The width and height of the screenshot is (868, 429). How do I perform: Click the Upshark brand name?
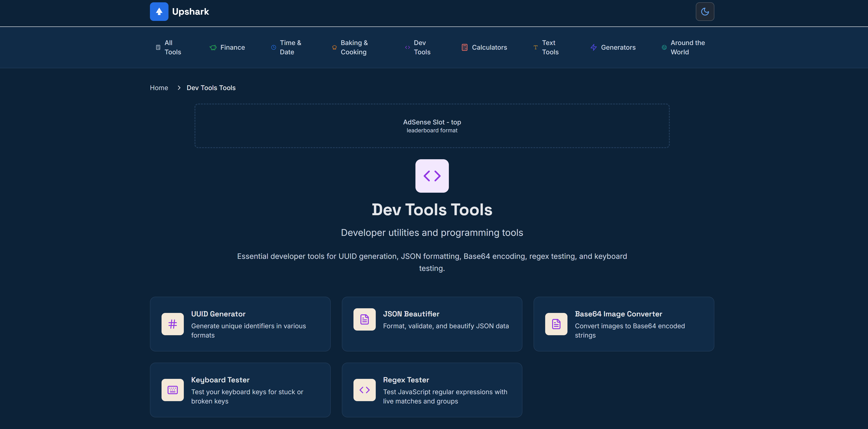tap(190, 12)
